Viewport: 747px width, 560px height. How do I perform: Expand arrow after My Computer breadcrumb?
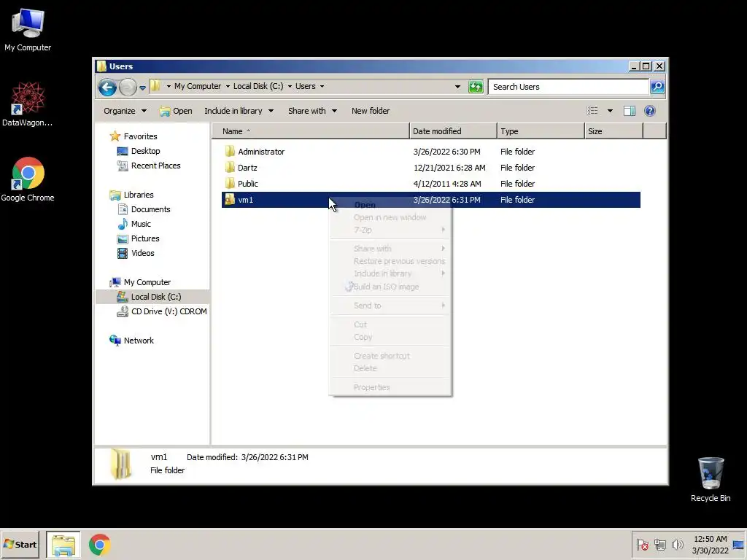tap(228, 87)
